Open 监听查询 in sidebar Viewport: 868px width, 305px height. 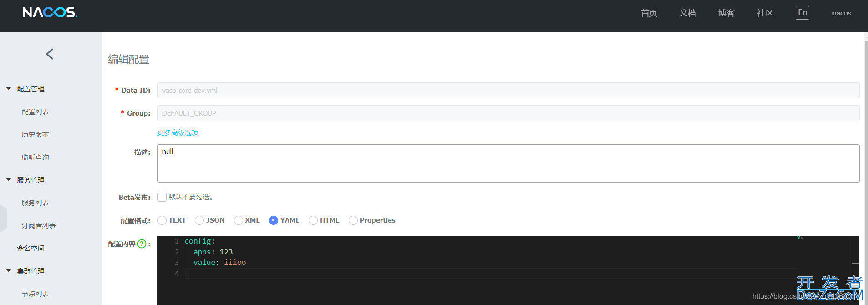tap(35, 158)
